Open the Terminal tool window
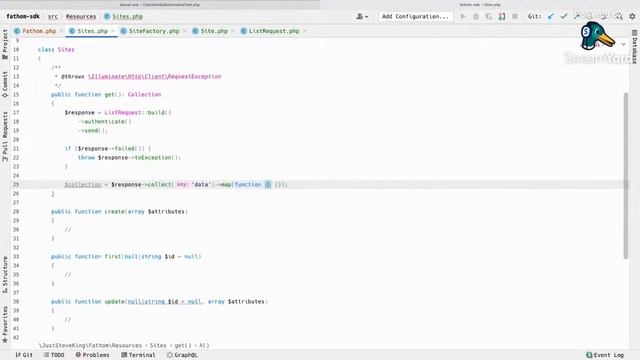640x360 pixels. (138, 355)
